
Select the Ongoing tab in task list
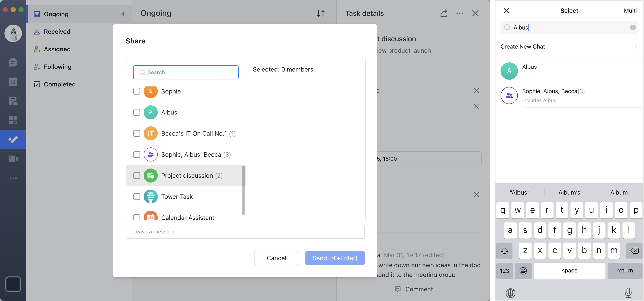79,14
